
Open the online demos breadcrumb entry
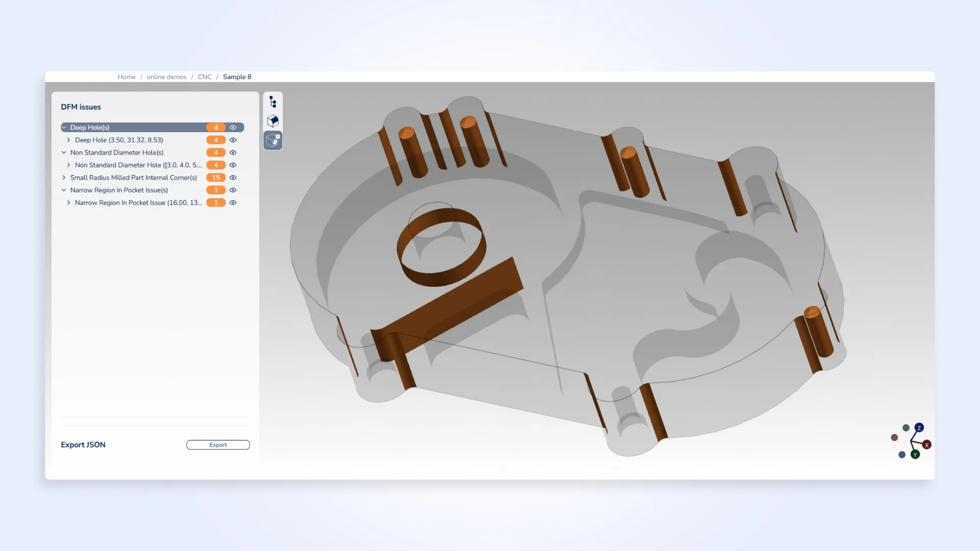[166, 77]
